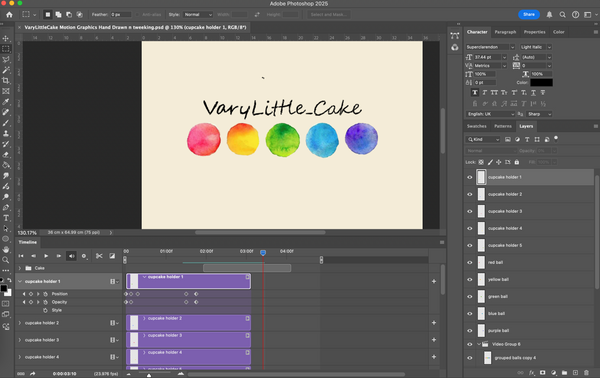Screen dimensions: 600x378
Task: Switch to the Patterns tab
Action: [x=503, y=126]
